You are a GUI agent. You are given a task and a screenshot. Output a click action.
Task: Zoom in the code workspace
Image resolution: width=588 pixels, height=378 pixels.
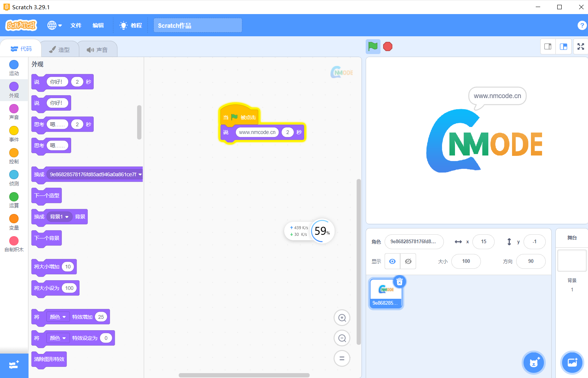[x=342, y=318]
